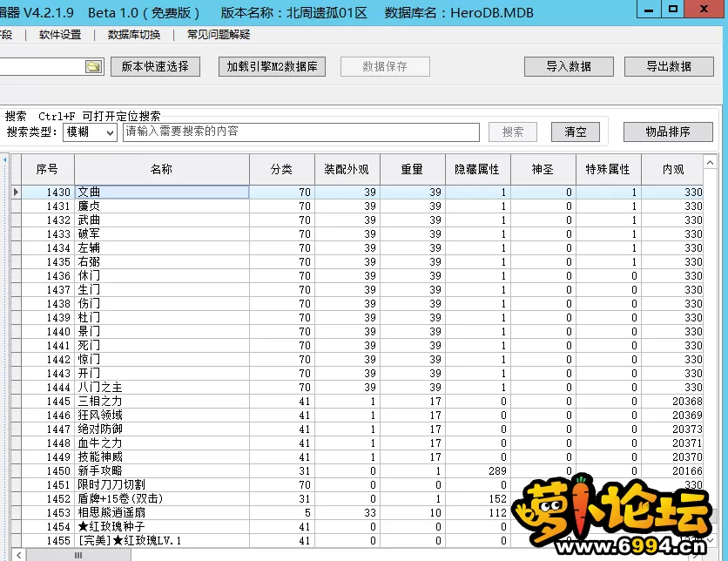Select the 左辅 name cell
Screen dimensions: 728x561
(x=162, y=247)
